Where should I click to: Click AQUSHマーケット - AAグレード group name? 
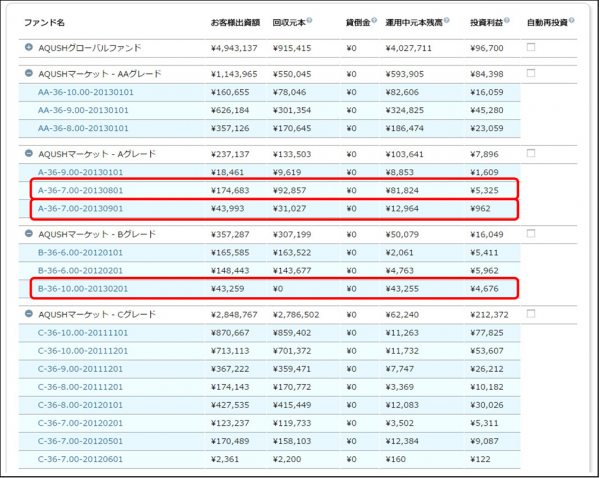click(100, 74)
